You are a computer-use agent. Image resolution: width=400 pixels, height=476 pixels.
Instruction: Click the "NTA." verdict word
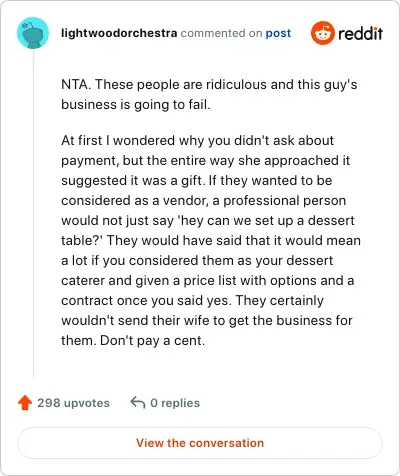(x=76, y=84)
